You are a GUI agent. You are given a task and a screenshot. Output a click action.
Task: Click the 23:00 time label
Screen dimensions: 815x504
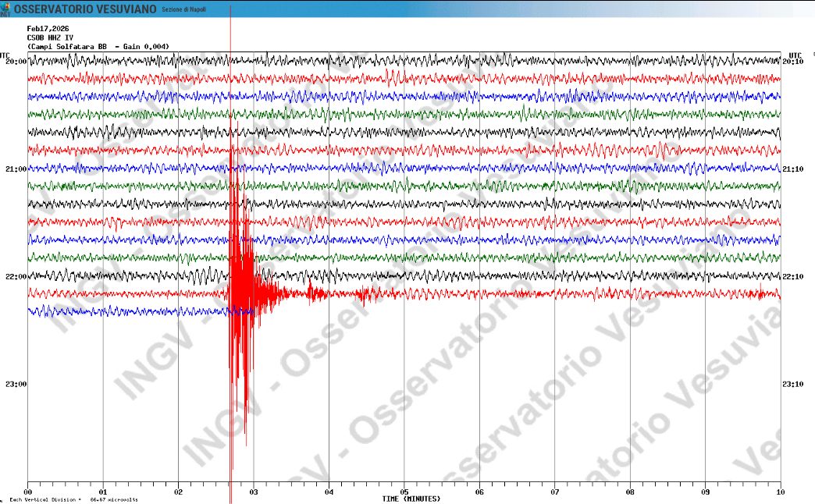coord(15,383)
